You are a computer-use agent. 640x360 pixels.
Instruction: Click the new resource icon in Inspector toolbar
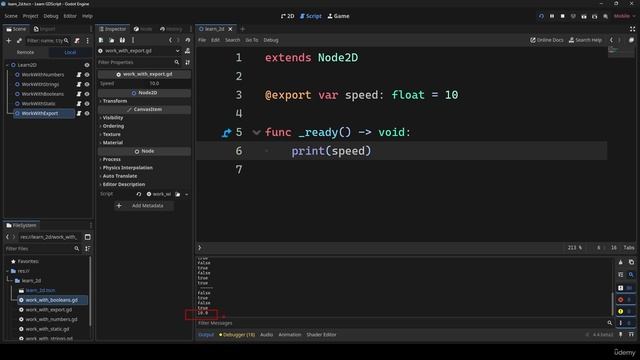[101, 40]
